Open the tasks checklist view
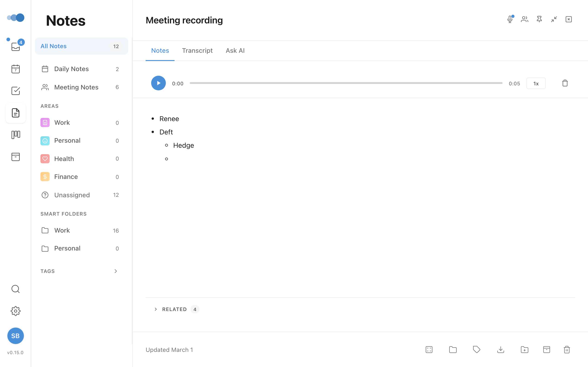This screenshot has height=367, width=588. 15,91
